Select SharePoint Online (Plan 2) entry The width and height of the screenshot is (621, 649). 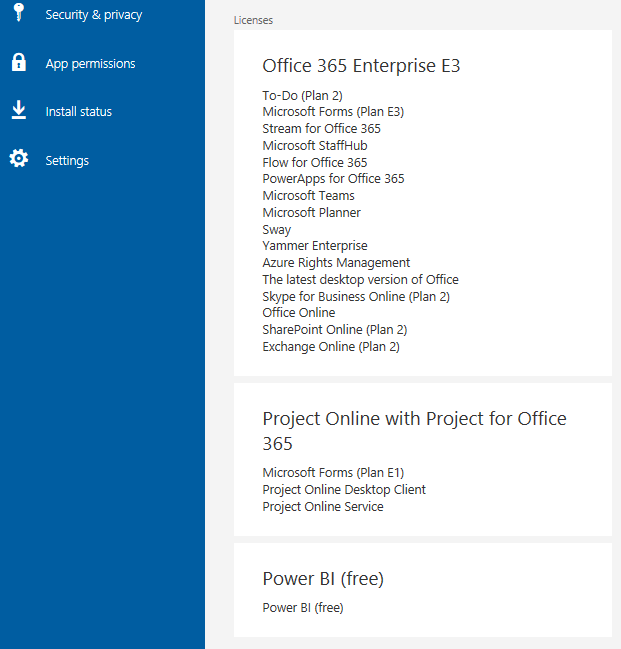pos(335,330)
